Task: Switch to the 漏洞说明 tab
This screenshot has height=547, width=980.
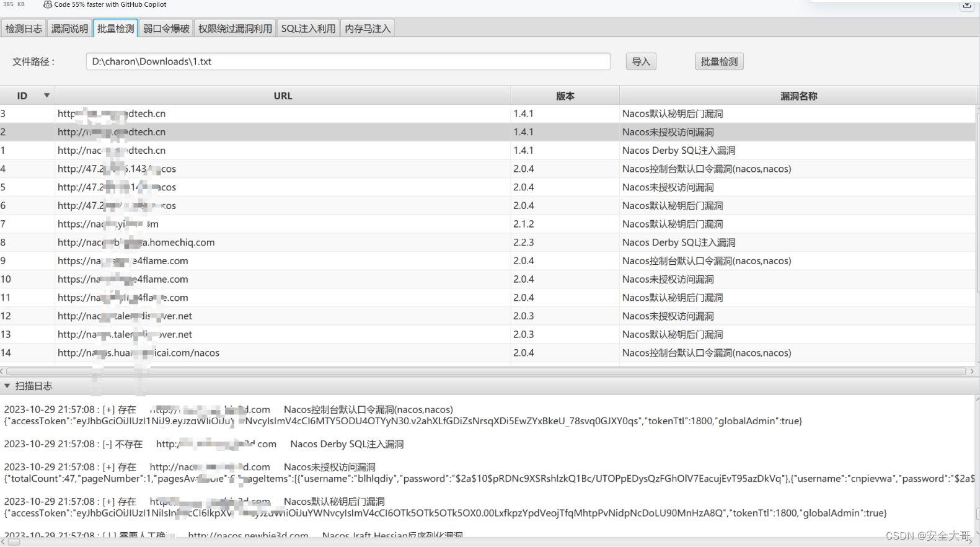Action: click(x=69, y=29)
